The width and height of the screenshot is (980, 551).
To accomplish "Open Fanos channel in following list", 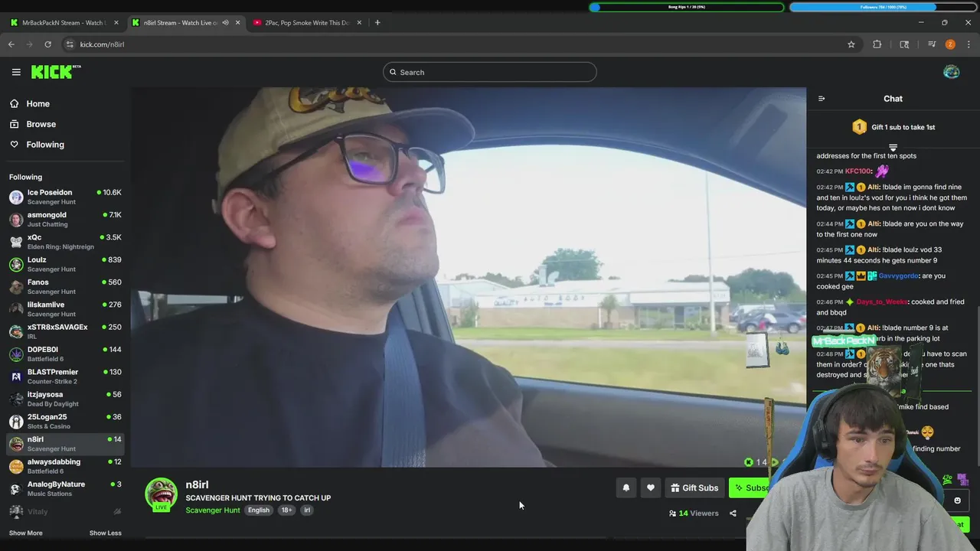I will tap(65, 287).
